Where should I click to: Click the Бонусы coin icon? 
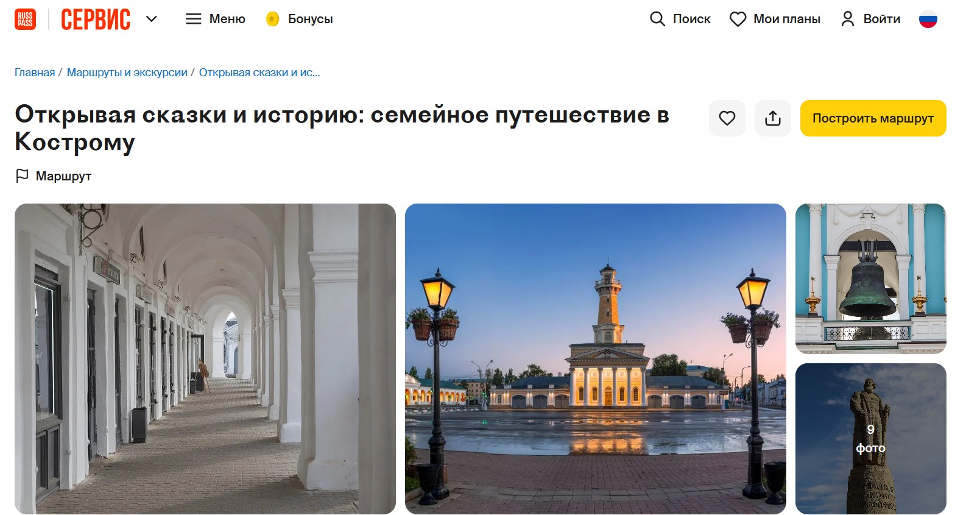(x=272, y=19)
